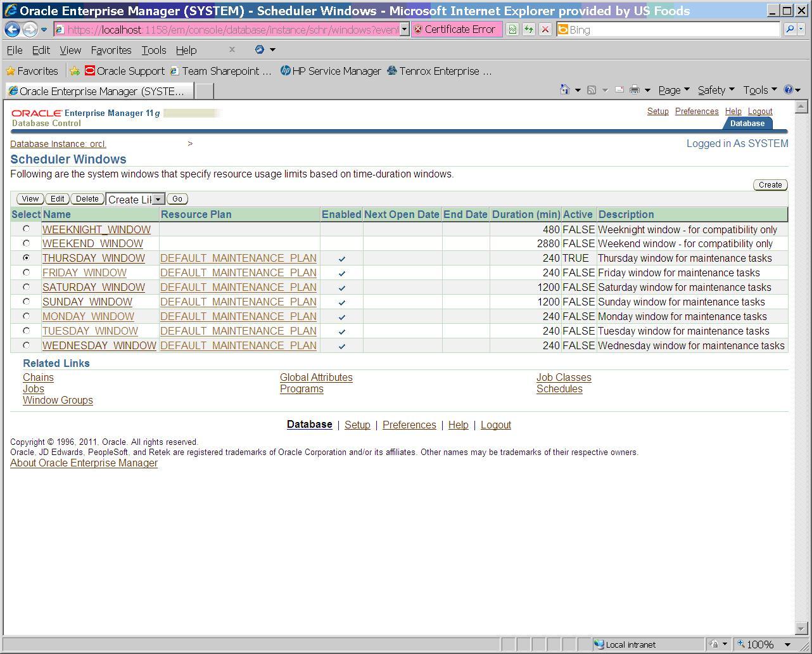The width and height of the screenshot is (812, 654).
Task: Click the Edit button above table
Action: pyautogui.click(x=57, y=199)
